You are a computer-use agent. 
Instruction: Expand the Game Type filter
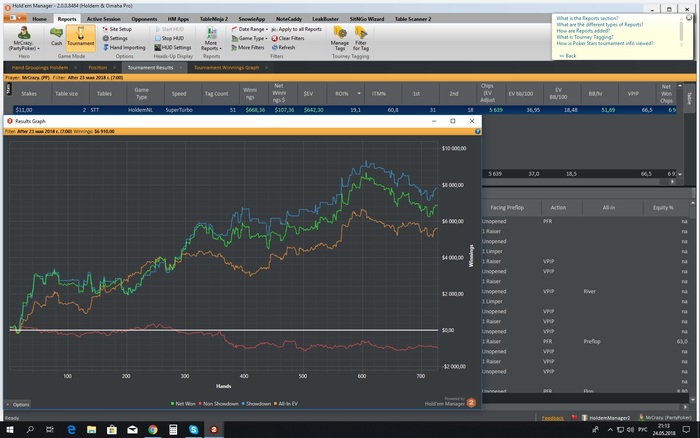[250, 38]
